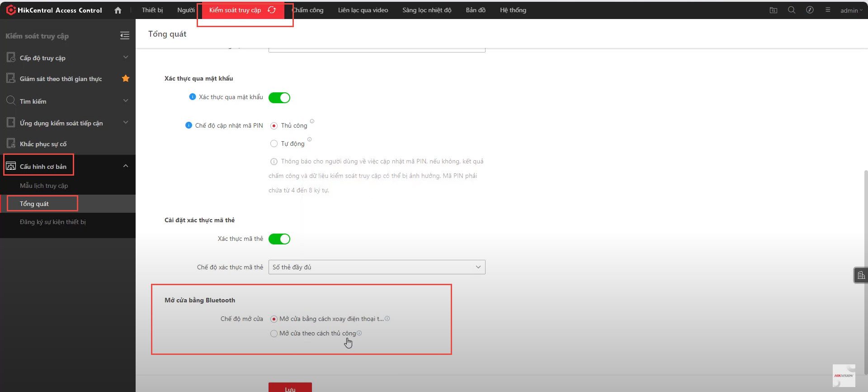Click the red Lưu save button

click(290, 388)
